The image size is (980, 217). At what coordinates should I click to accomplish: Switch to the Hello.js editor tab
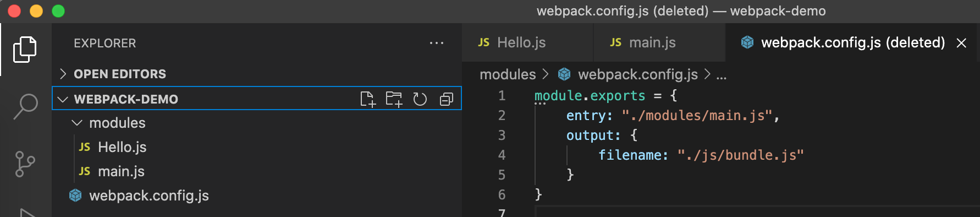527,42
